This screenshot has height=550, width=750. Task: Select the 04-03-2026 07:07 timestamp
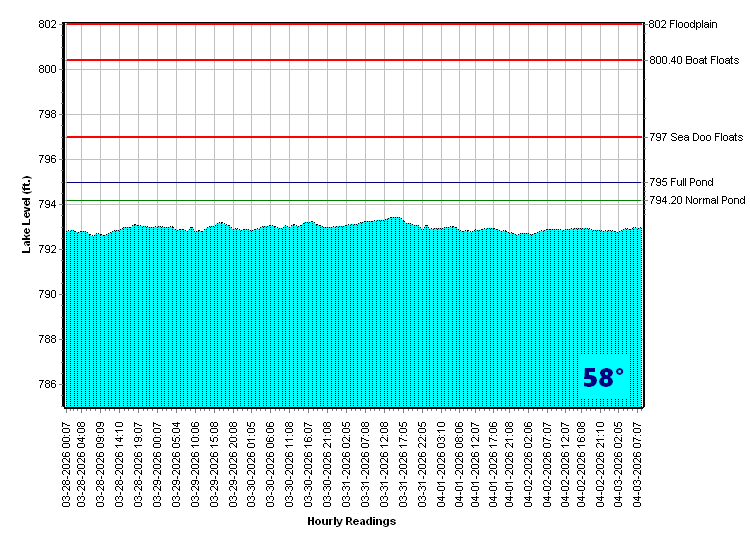pyautogui.click(x=638, y=460)
